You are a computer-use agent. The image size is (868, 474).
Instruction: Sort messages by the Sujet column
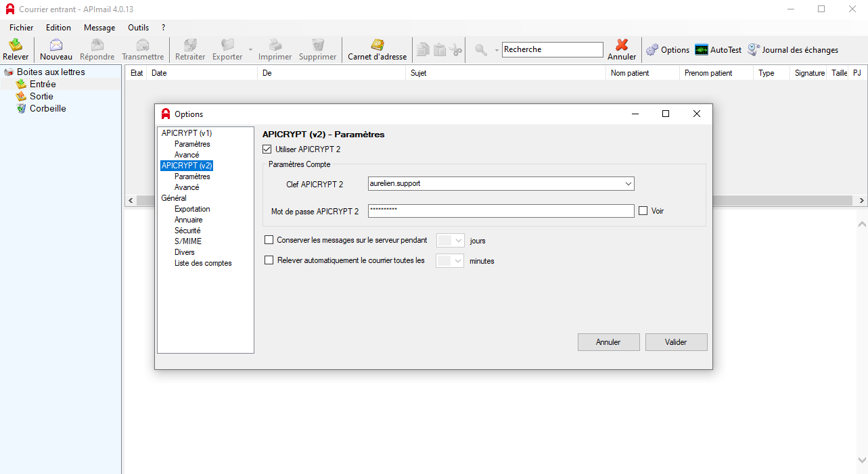(x=506, y=73)
